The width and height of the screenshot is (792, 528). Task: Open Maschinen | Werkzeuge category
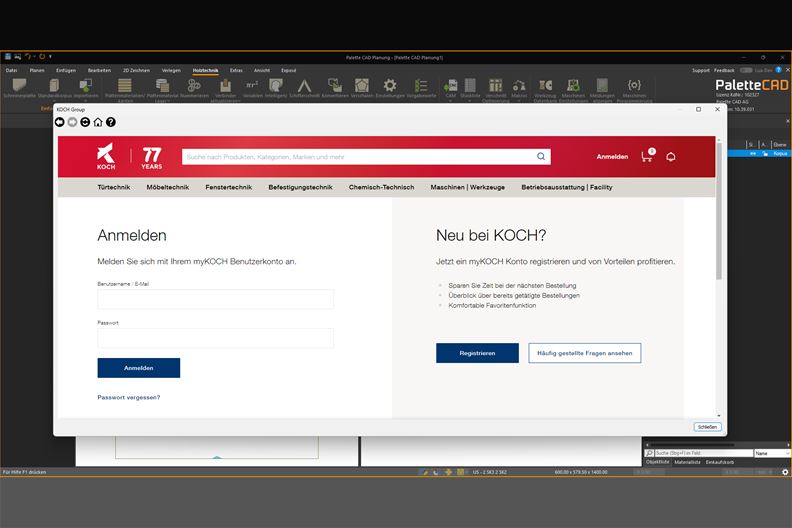click(468, 187)
